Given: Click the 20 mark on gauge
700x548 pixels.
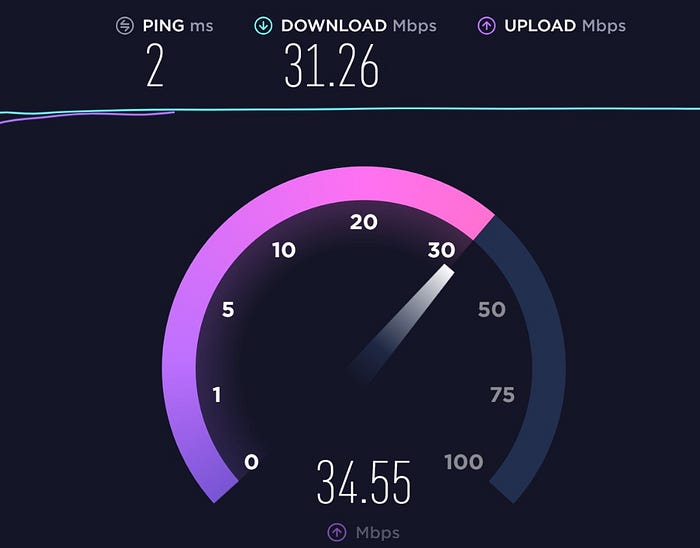Looking at the screenshot, I should pyautogui.click(x=363, y=222).
